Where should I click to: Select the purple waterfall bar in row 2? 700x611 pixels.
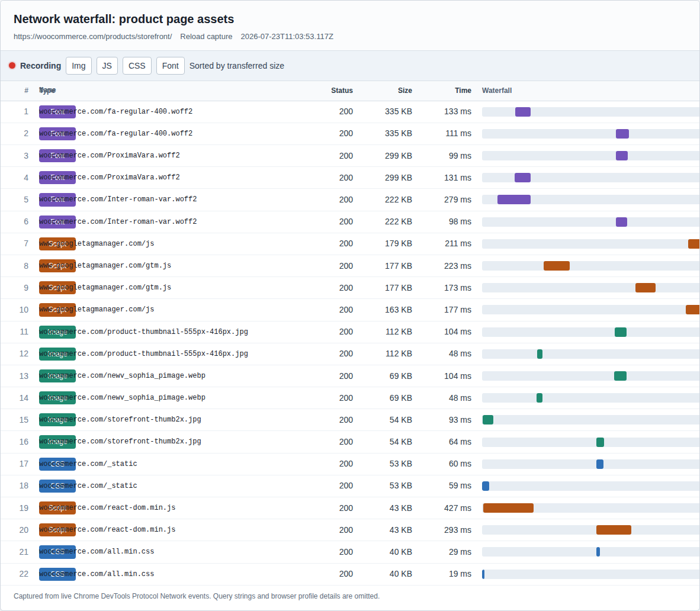point(622,134)
